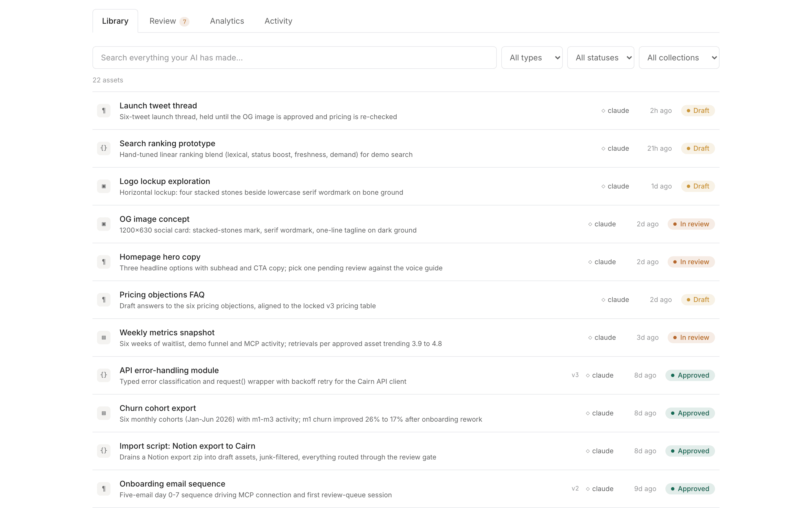812x508 pixels.
Task: Click the claude diamond icon on Launch tweet thread row
Action: click(x=603, y=111)
